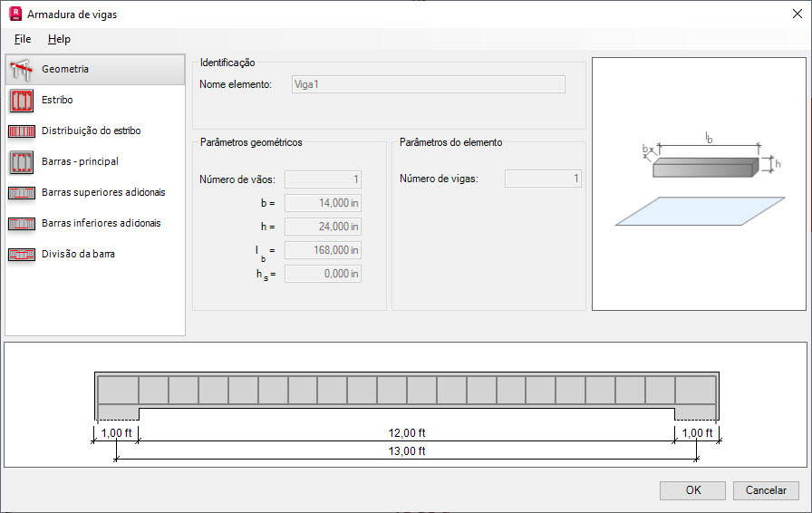
Task: Click the Parâmetros do elemento group title
Action: click(x=451, y=142)
